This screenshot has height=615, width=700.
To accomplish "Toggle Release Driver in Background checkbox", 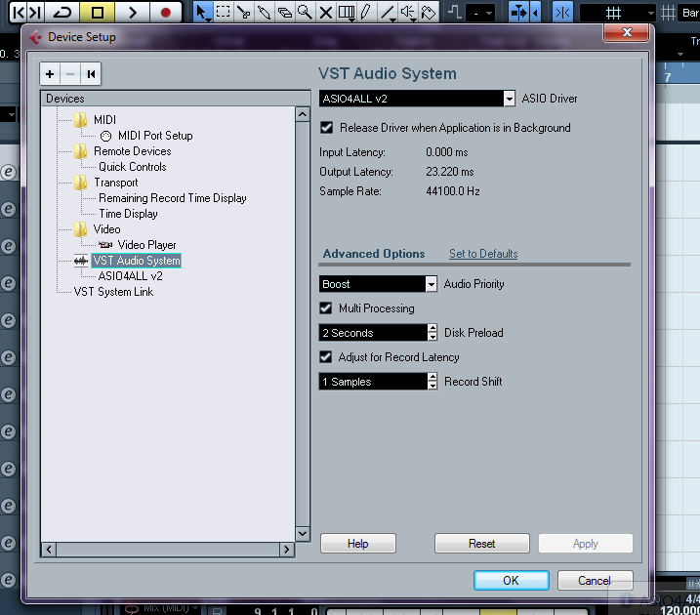I will [x=326, y=128].
